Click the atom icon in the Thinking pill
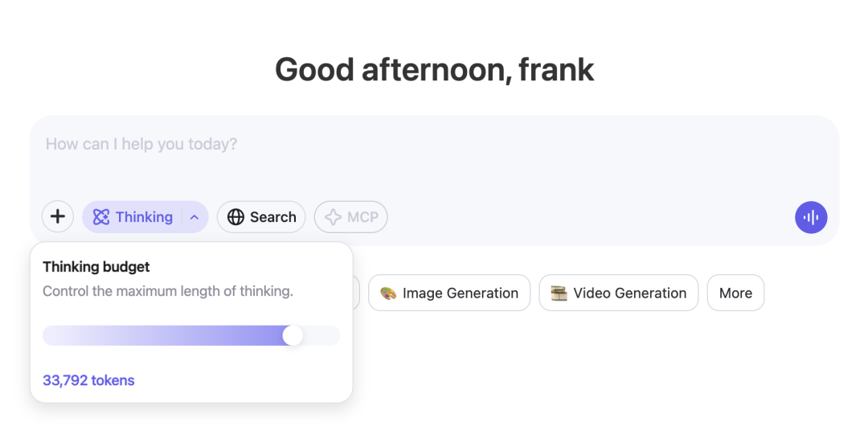Image resolution: width=868 pixels, height=447 pixels. click(x=100, y=217)
